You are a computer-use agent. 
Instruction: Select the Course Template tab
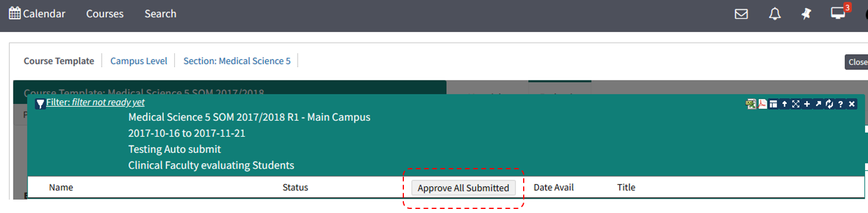pyautogui.click(x=58, y=61)
